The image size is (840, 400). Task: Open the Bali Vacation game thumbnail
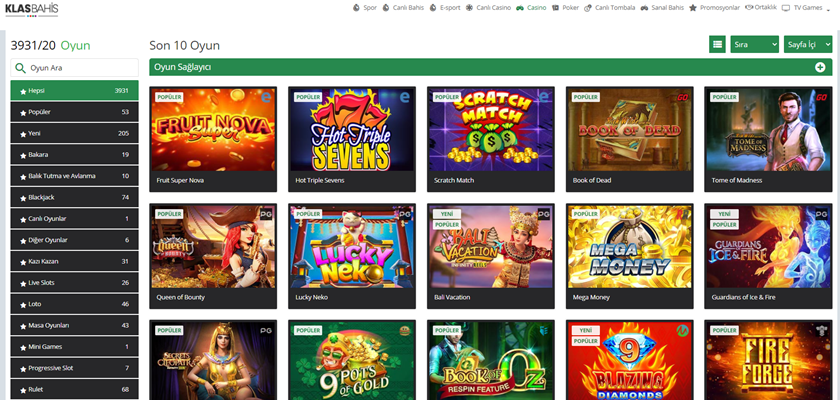491,246
